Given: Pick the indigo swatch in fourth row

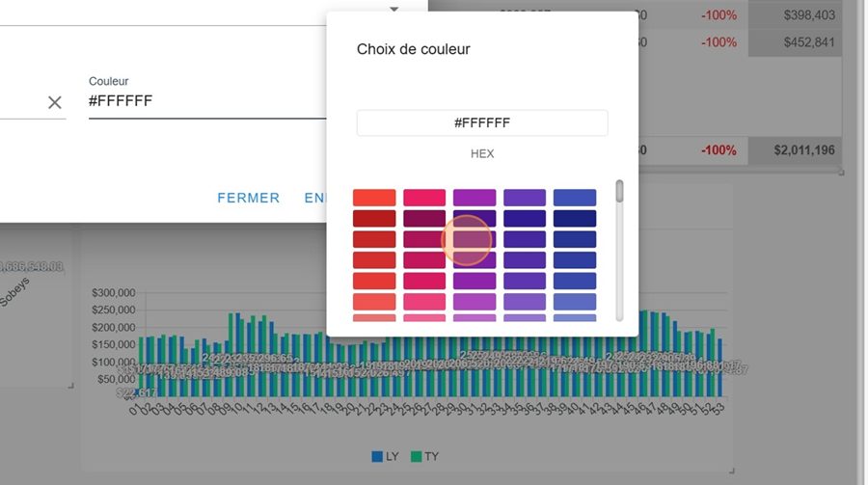Looking at the screenshot, I should 575,260.
